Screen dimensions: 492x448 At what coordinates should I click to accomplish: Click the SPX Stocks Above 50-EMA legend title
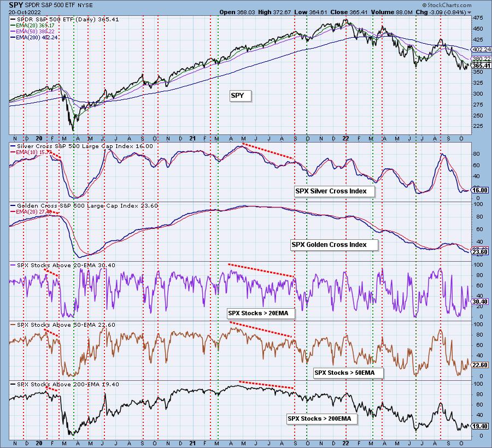coord(63,325)
